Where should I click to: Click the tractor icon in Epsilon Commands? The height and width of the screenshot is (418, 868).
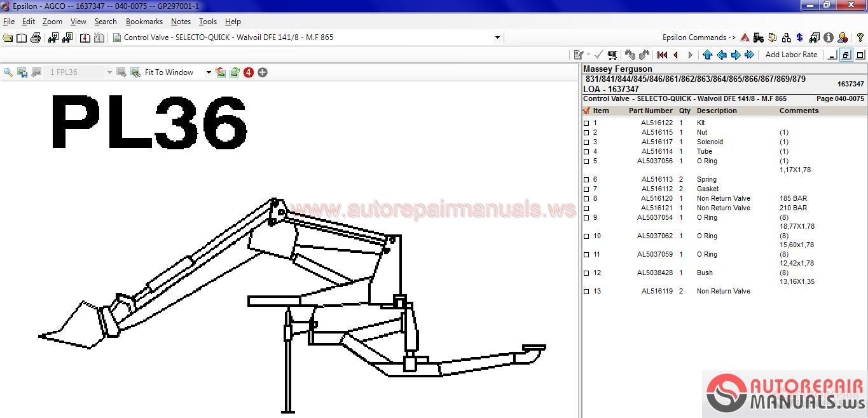[759, 37]
